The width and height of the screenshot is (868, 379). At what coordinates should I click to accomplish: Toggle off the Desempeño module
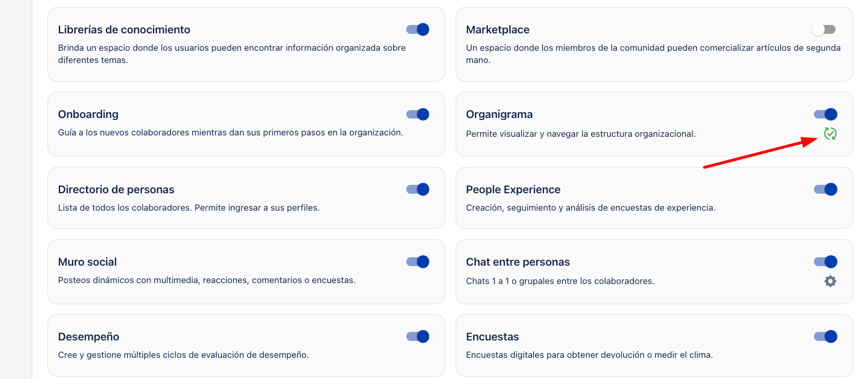(418, 337)
